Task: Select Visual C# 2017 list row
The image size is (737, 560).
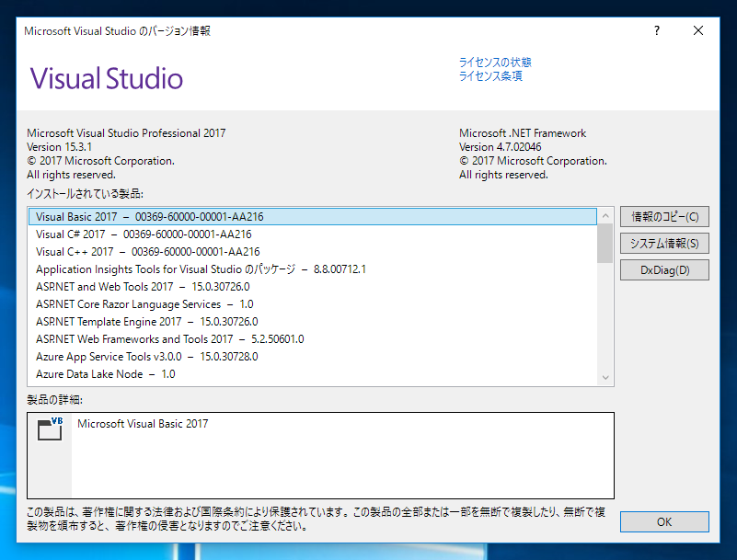Action: [x=313, y=234]
